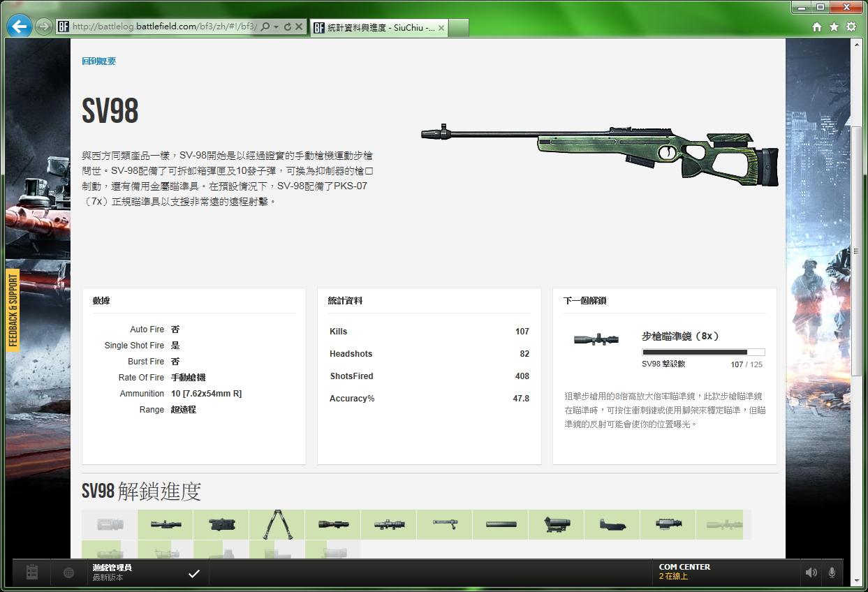This screenshot has width=868, height=592.
Task: Refresh the Battlelog page
Action: coord(288,27)
